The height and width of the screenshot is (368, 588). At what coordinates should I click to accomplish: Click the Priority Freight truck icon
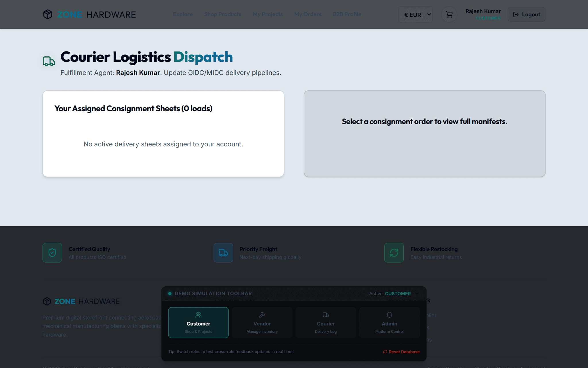[223, 253]
